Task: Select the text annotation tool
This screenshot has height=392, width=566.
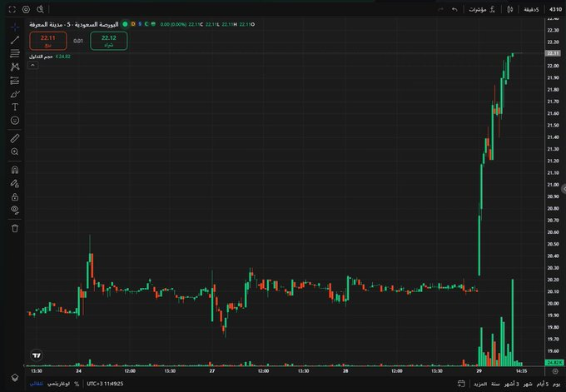Action: point(15,107)
